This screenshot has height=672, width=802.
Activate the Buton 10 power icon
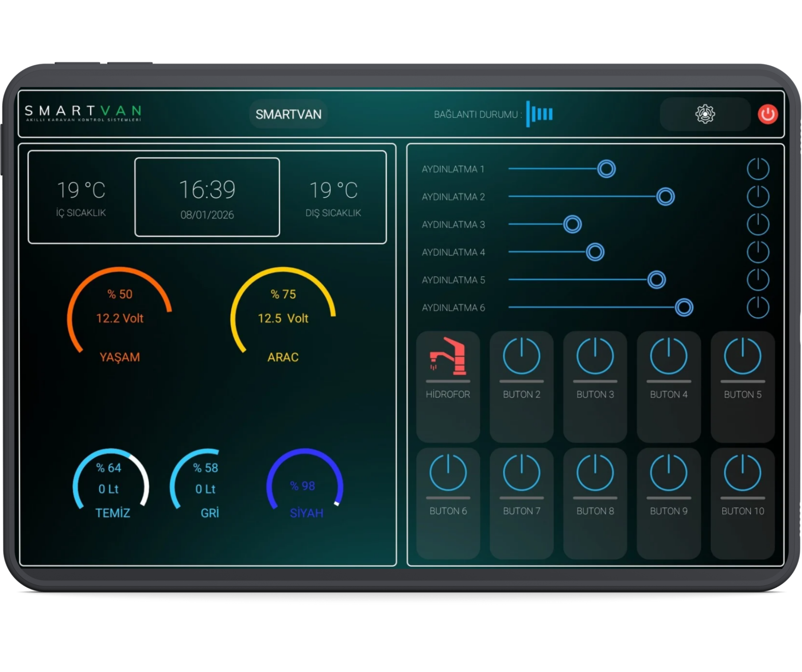[742, 473]
